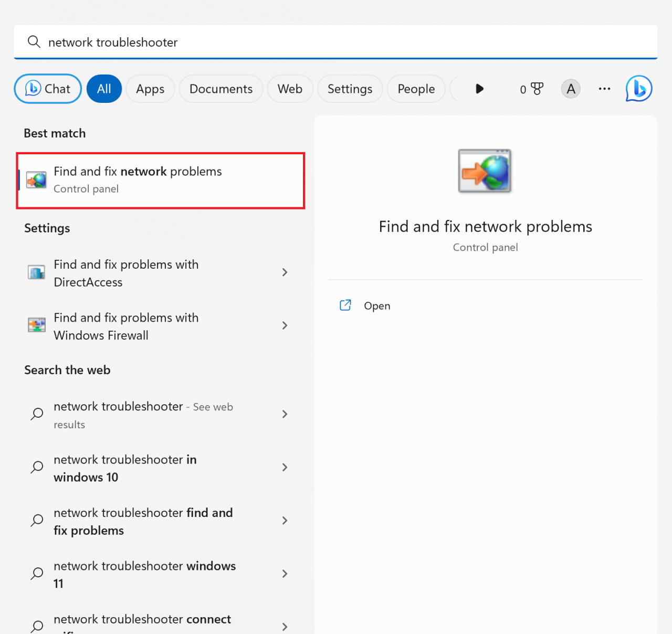Switch to the Apps filter tab
Screen dimensions: 672x634
[x=150, y=89]
